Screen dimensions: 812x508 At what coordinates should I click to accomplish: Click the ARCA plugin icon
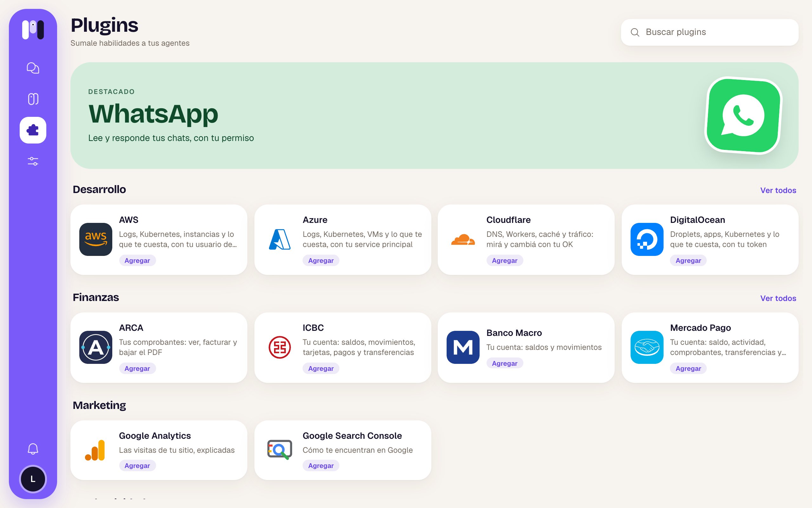pyautogui.click(x=95, y=347)
